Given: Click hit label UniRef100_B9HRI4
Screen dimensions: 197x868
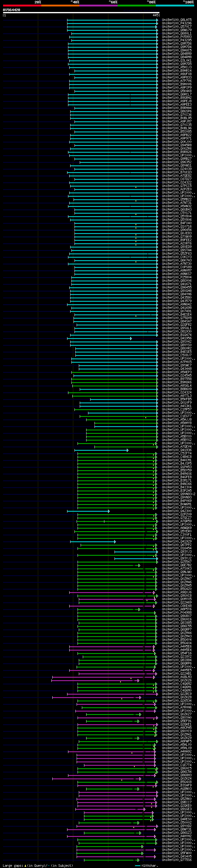Looking at the screenshot, I should (177, 71).
